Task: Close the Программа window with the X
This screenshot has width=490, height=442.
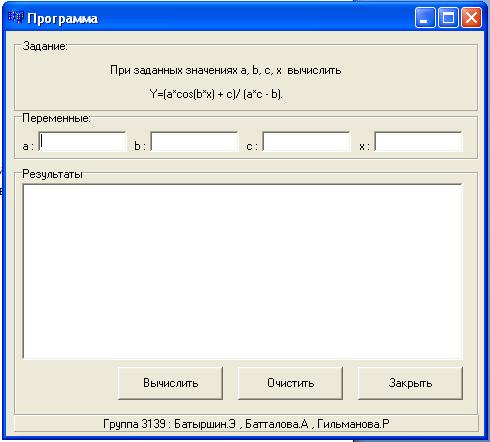Action: pyautogui.click(x=471, y=17)
